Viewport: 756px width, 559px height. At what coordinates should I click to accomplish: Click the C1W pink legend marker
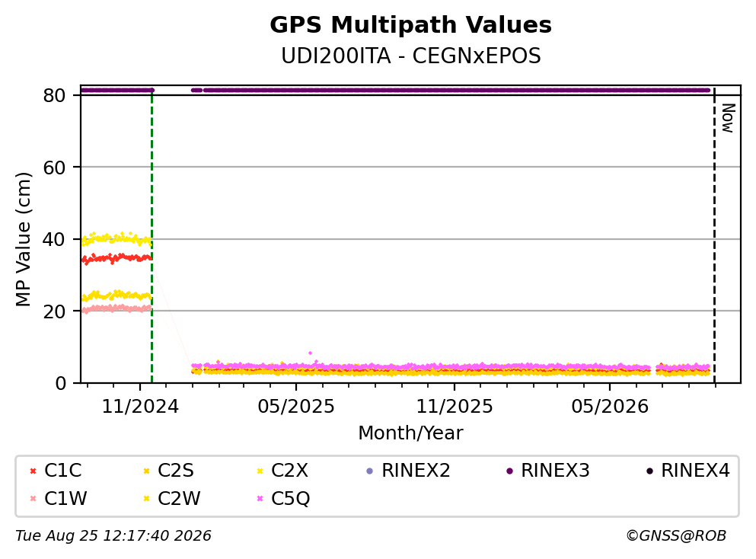click(x=33, y=498)
